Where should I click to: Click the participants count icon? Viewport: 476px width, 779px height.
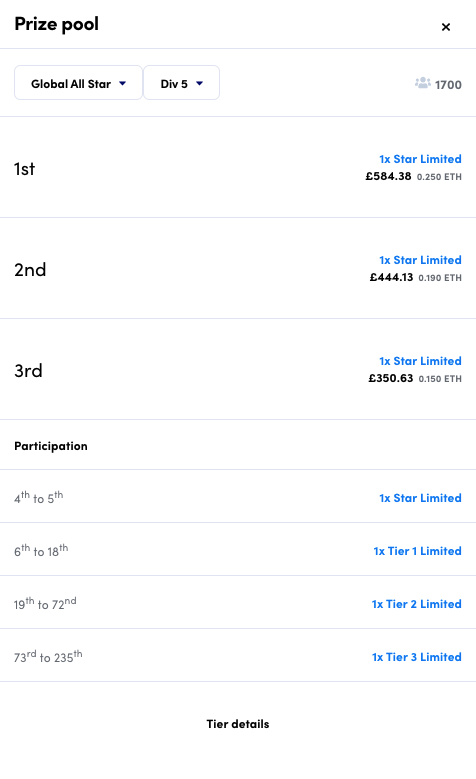[x=423, y=83]
